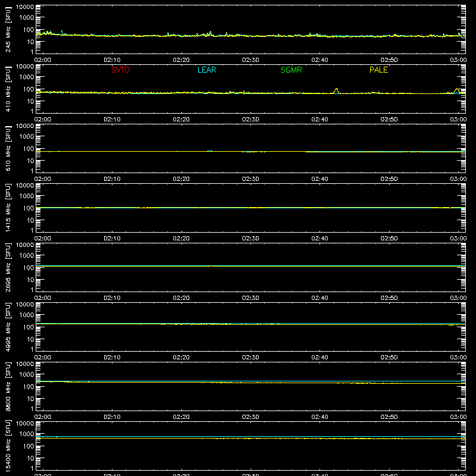This screenshot has height=476, width=476.
Task: Select the '8800 MHz [SFU]' axis title
Action: pos(8,386)
